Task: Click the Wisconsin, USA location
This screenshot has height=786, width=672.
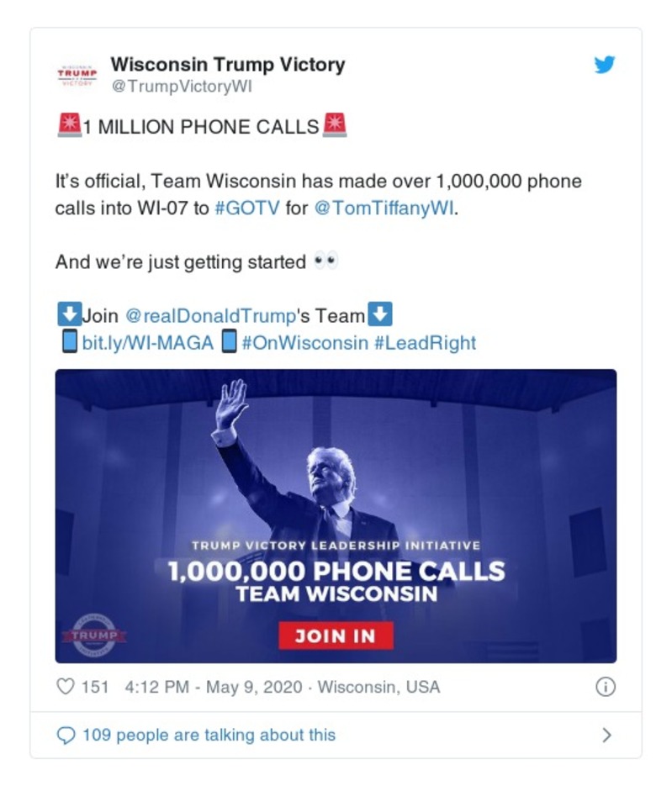Action: tap(378, 687)
